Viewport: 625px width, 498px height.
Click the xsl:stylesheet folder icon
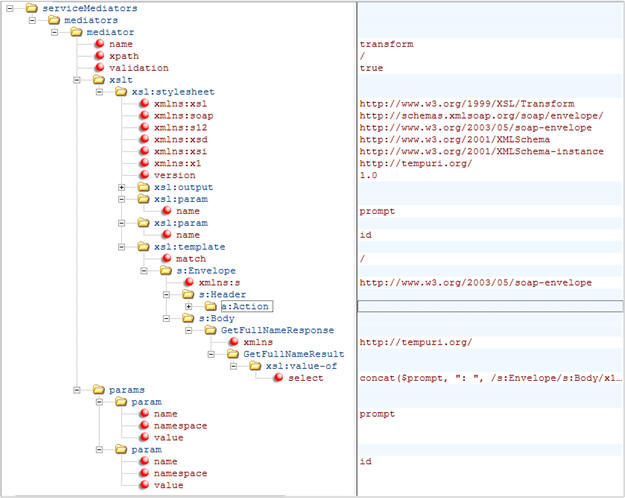[121, 92]
